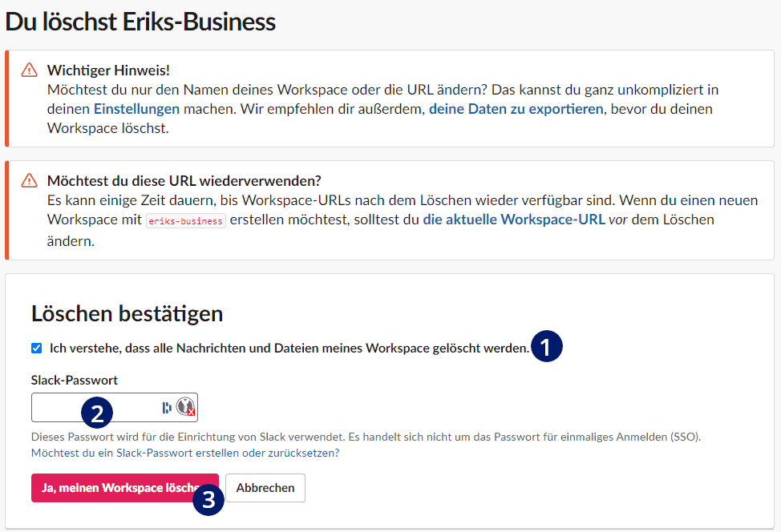The width and height of the screenshot is (781, 532).
Task: Click the 'Ich verstehe, dass alle Nachrichten' label
Action: pos(289,348)
